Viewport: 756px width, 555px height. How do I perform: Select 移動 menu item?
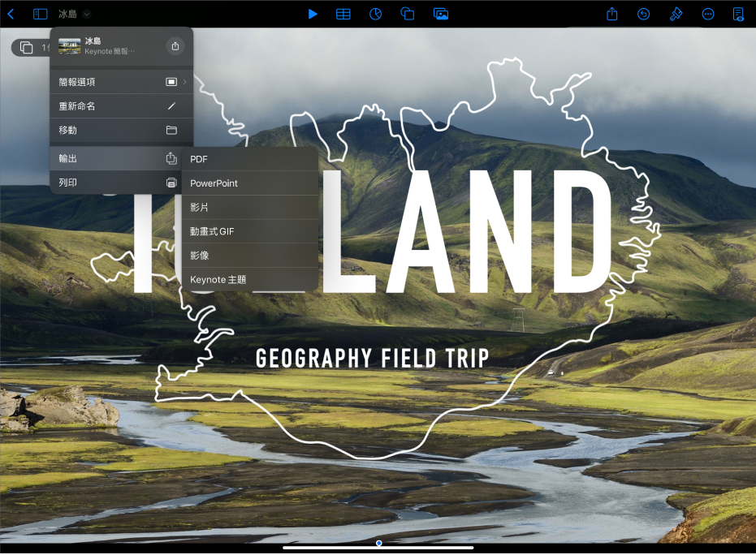point(122,130)
